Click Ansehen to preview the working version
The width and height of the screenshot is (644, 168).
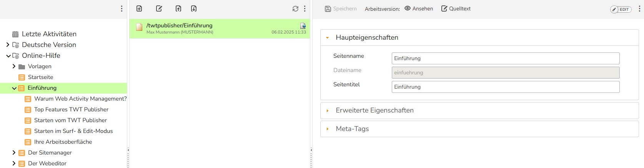[x=419, y=8]
